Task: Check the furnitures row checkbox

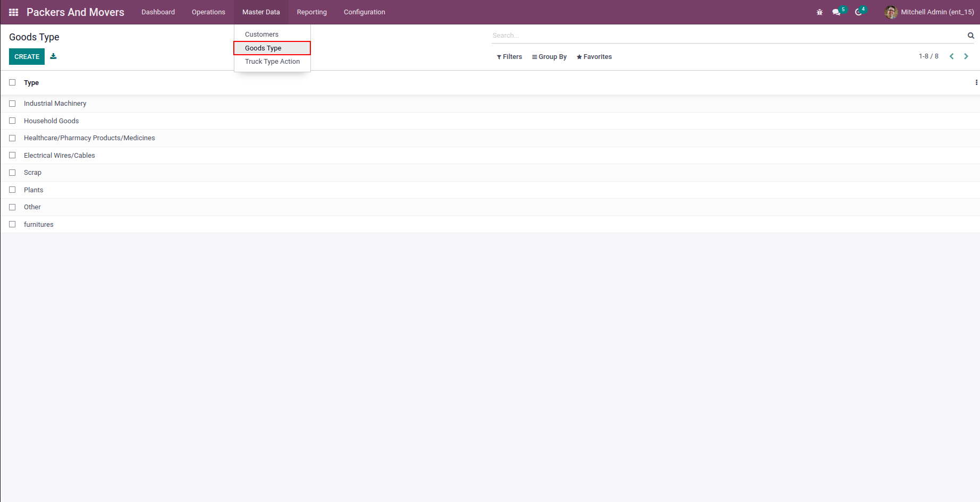Action: (x=12, y=224)
